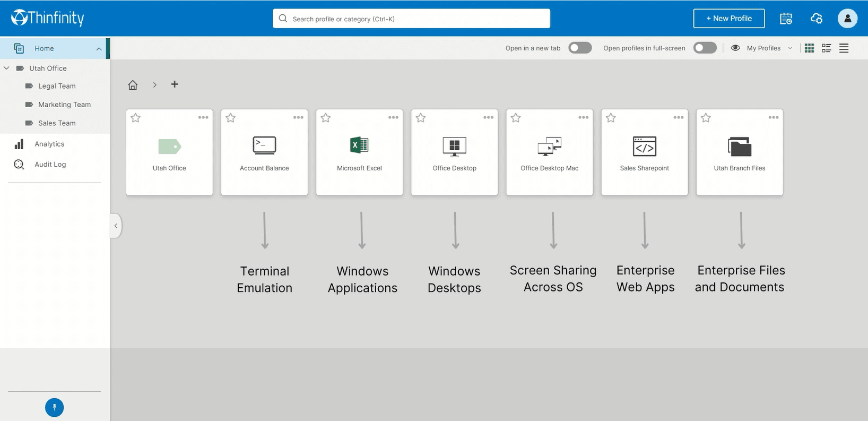Open the My Profiles dropdown
Image resolution: width=868 pixels, height=421 pixels.
click(769, 48)
